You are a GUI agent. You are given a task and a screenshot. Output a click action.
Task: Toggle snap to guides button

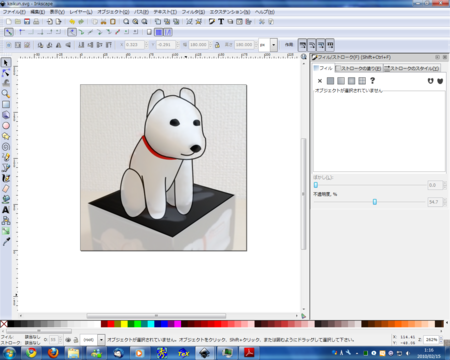click(168, 32)
